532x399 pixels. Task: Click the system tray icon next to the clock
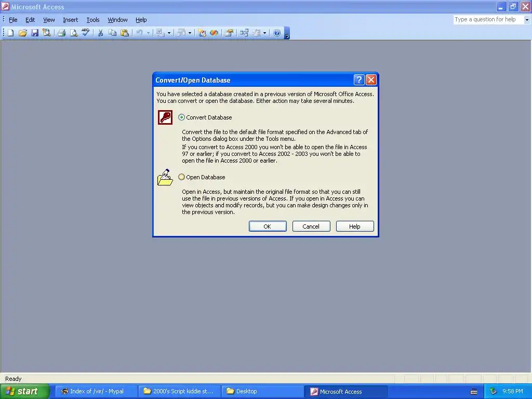[x=493, y=391]
